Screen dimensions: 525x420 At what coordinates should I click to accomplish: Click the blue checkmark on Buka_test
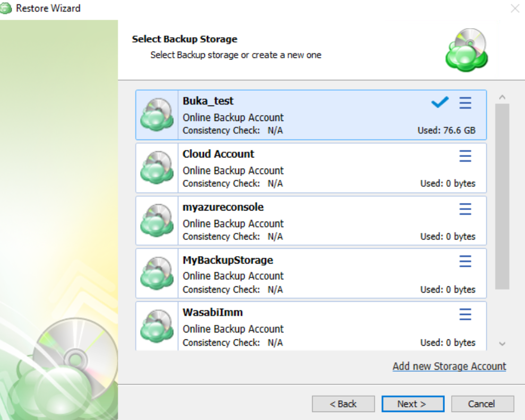(x=440, y=102)
